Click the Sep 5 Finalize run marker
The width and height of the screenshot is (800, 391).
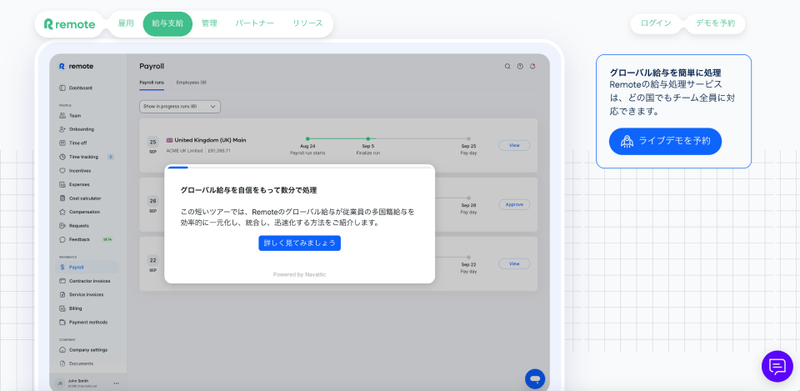pos(368,139)
